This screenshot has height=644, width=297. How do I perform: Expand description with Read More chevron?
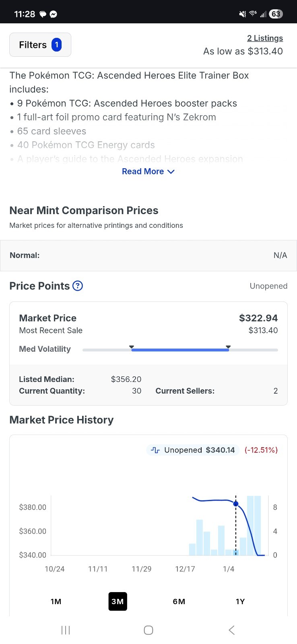tap(171, 171)
